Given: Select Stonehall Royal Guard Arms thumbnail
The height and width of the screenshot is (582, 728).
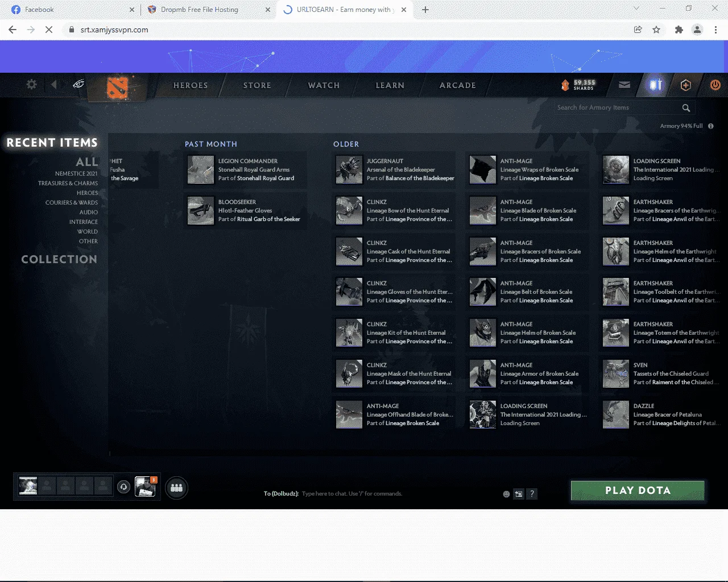Looking at the screenshot, I should [x=201, y=170].
